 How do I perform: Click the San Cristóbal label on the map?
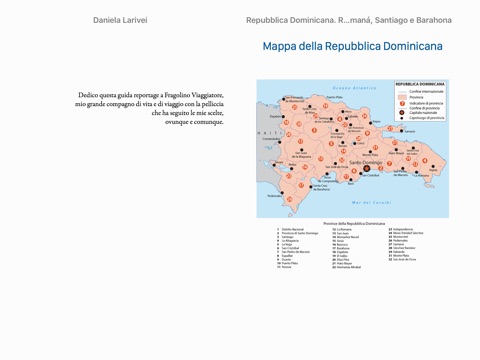coord(370,175)
